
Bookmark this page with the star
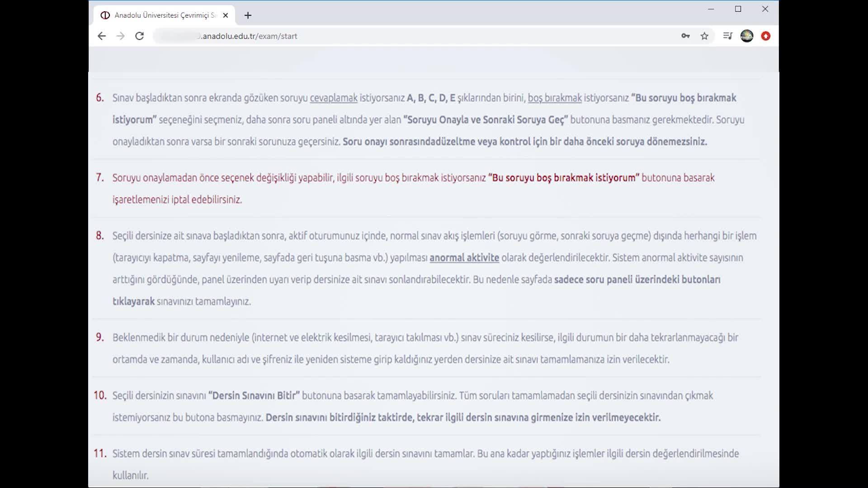(704, 36)
